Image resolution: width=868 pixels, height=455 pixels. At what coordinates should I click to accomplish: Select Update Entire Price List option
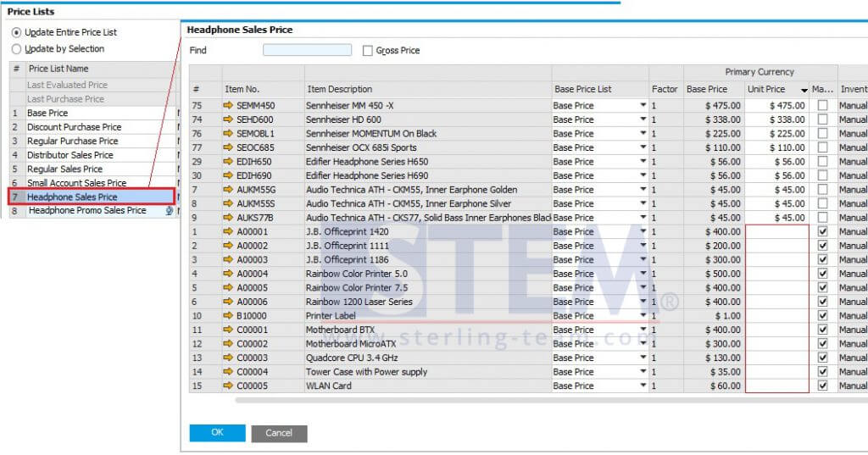[17, 33]
